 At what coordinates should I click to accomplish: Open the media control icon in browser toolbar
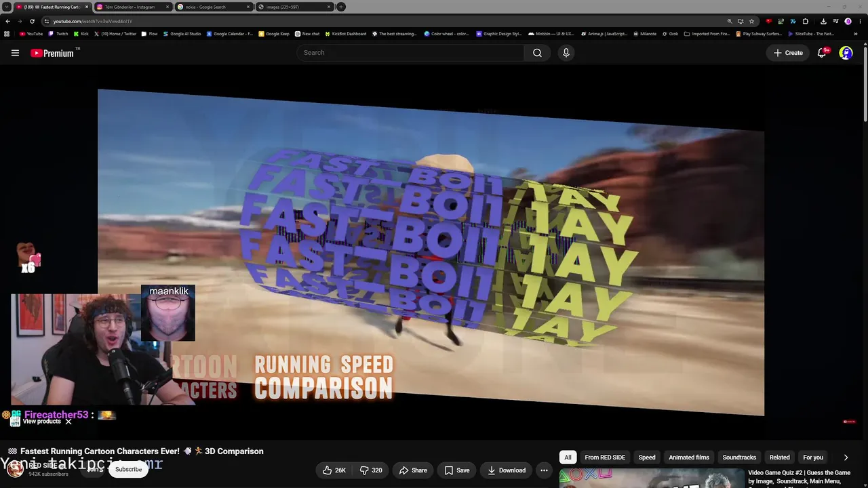835,21
